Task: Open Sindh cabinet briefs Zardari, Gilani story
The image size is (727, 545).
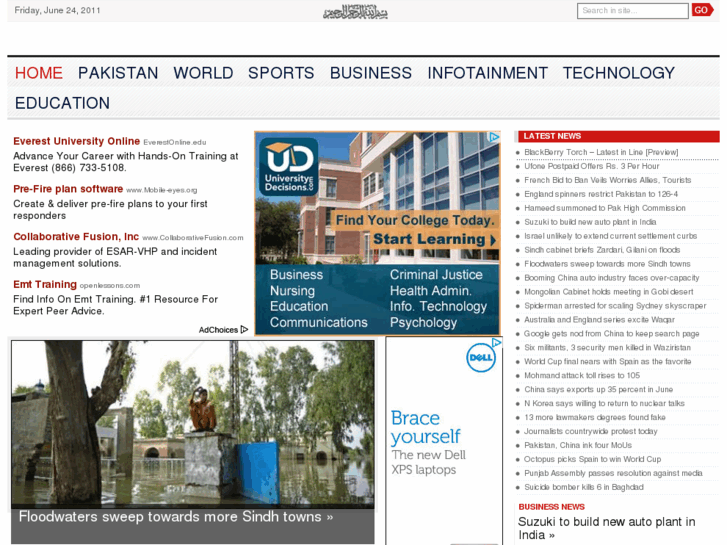Action: point(602,250)
